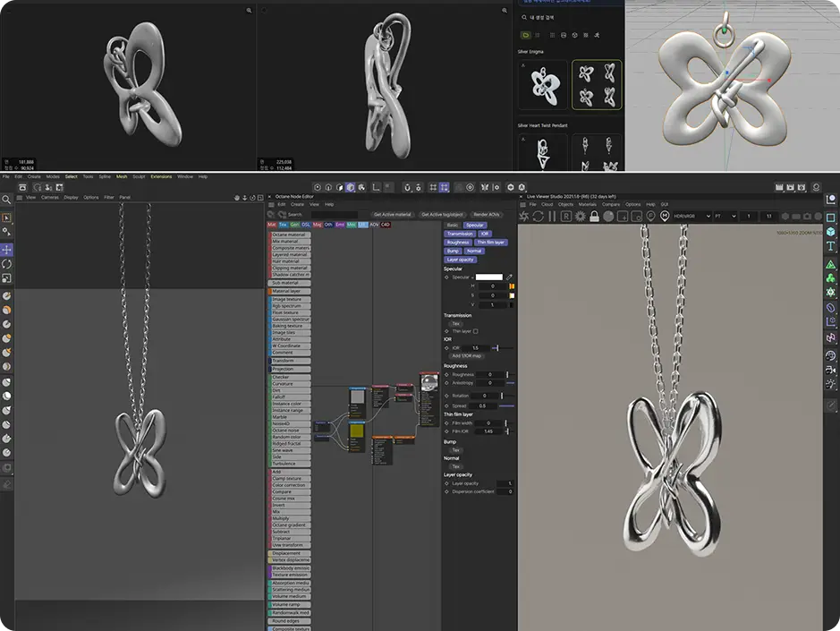Viewport: 840px width, 631px height.
Task: Select the Silver Enigma four-view thumbnail
Action: (597, 85)
